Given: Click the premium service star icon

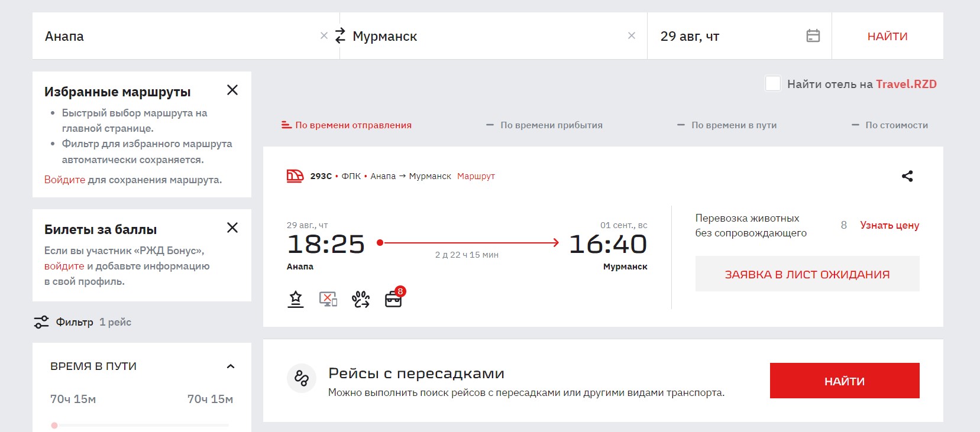Looking at the screenshot, I should (x=296, y=300).
